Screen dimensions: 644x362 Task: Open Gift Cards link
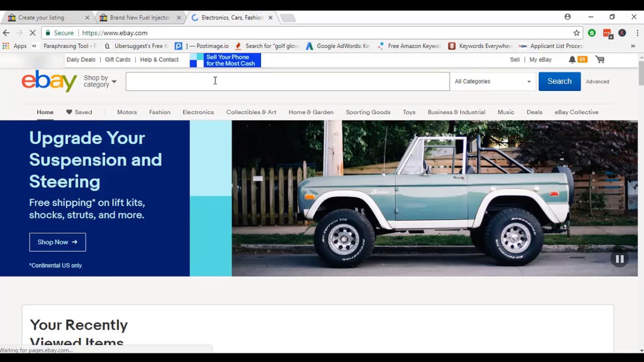[118, 59]
